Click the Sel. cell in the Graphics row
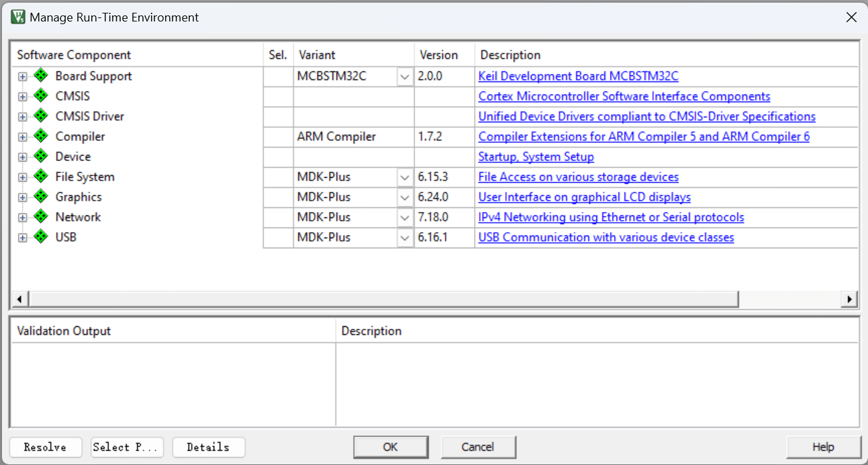This screenshot has width=868, height=465. pos(278,197)
